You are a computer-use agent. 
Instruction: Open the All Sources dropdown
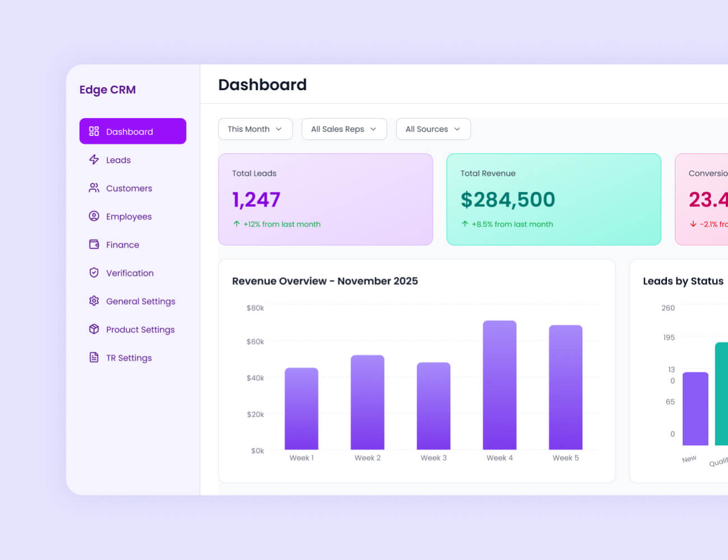click(433, 129)
